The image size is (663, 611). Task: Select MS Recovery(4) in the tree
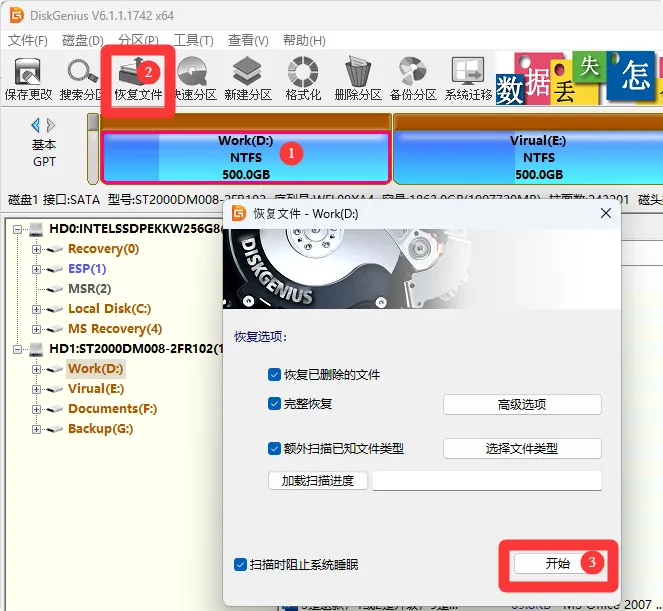tap(115, 329)
